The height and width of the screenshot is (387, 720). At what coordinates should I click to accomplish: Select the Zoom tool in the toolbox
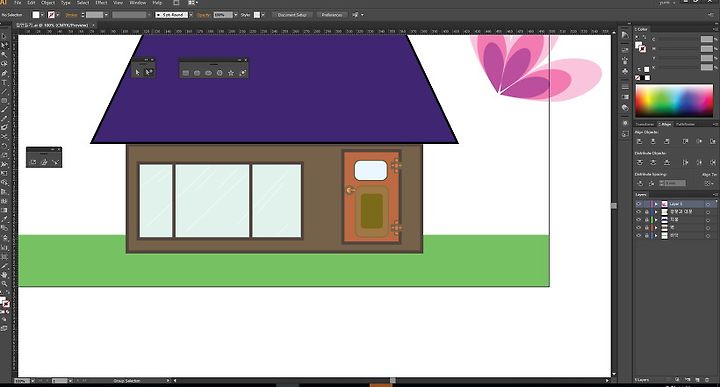(x=5, y=284)
